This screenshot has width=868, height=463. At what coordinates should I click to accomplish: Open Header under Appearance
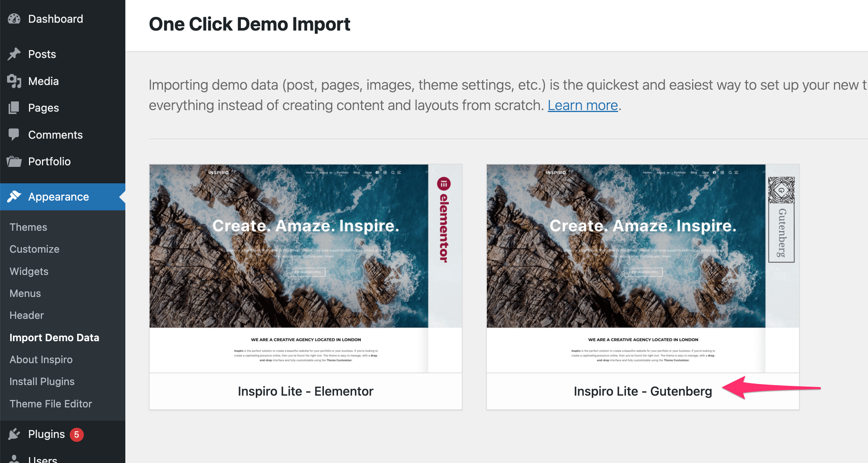click(27, 315)
